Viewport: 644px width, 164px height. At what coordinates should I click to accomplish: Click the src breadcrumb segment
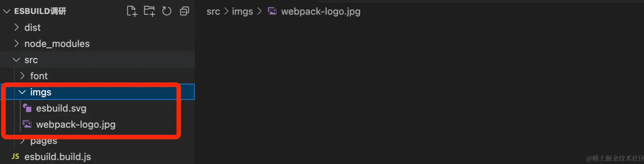[x=213, y=12]
